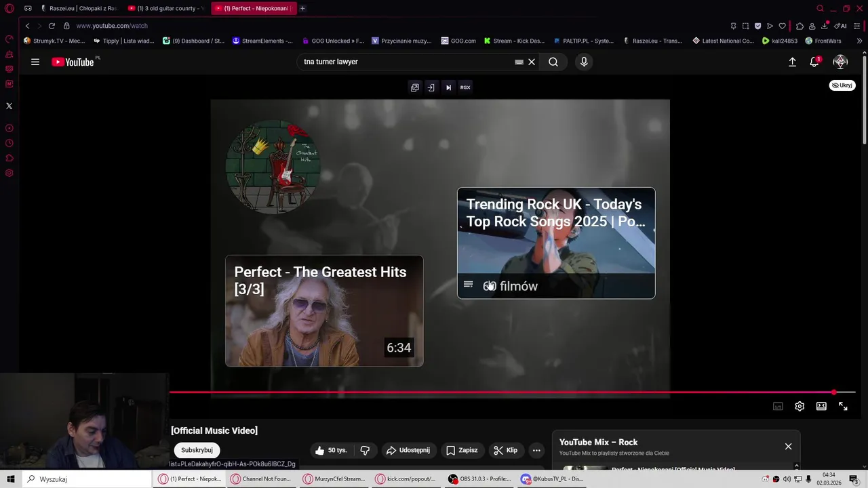This screenshot has height=488, width=868.
Task: Open Perfect - The Greatest Hits [3/3] card
Action: coord(324,311)
